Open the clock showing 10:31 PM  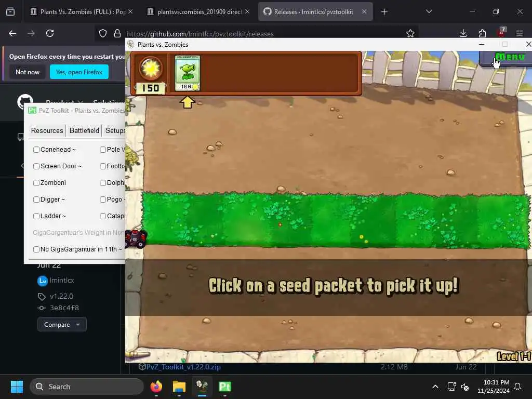(494, 387)
